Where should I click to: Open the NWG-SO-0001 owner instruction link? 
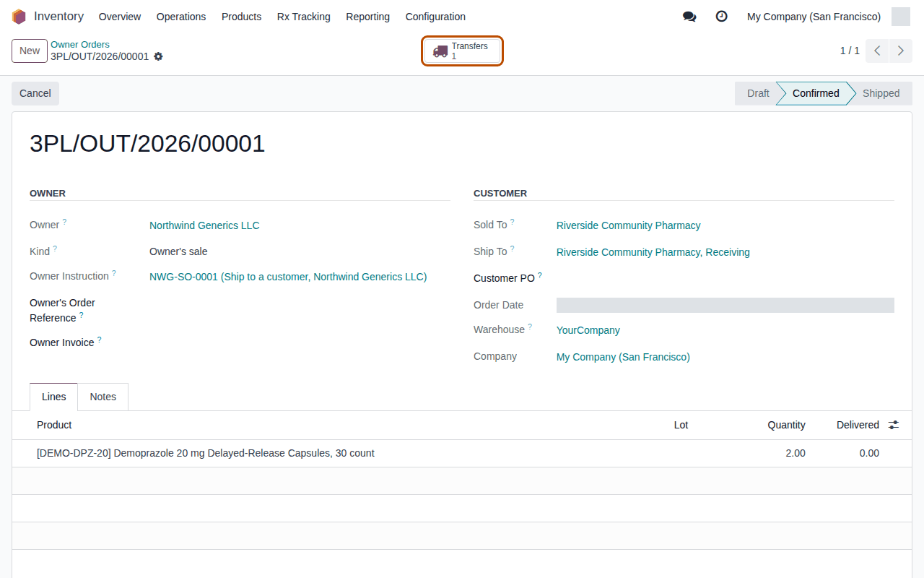288,277
